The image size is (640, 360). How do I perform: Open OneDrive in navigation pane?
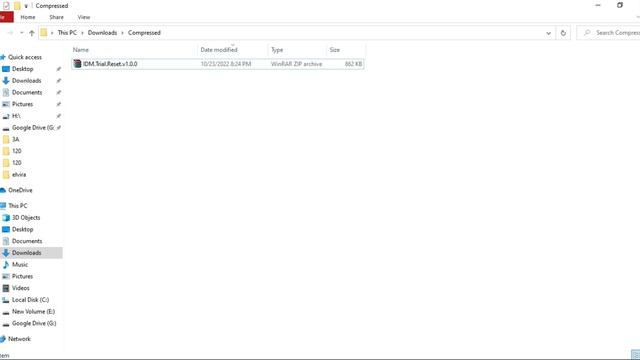pyautogui.click(x=20, y=190)
